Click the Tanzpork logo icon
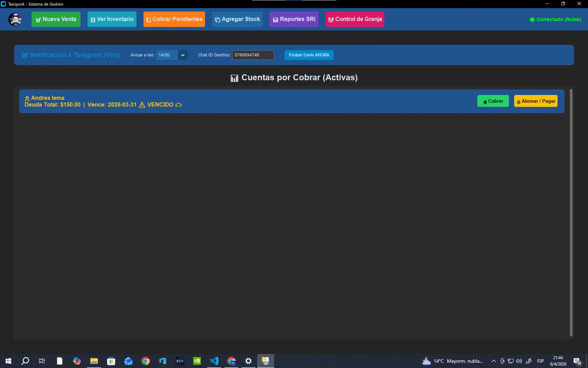The image size is (588, 368). [15, 20]
